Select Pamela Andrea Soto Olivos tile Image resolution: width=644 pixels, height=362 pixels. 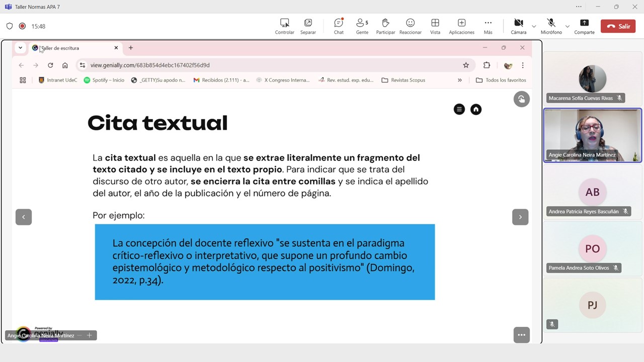(x=593, y=248)
